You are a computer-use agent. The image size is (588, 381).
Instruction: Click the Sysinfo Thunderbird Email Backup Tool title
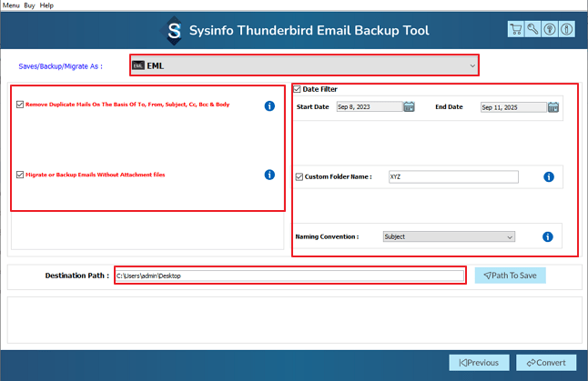[x=309, y=30]
